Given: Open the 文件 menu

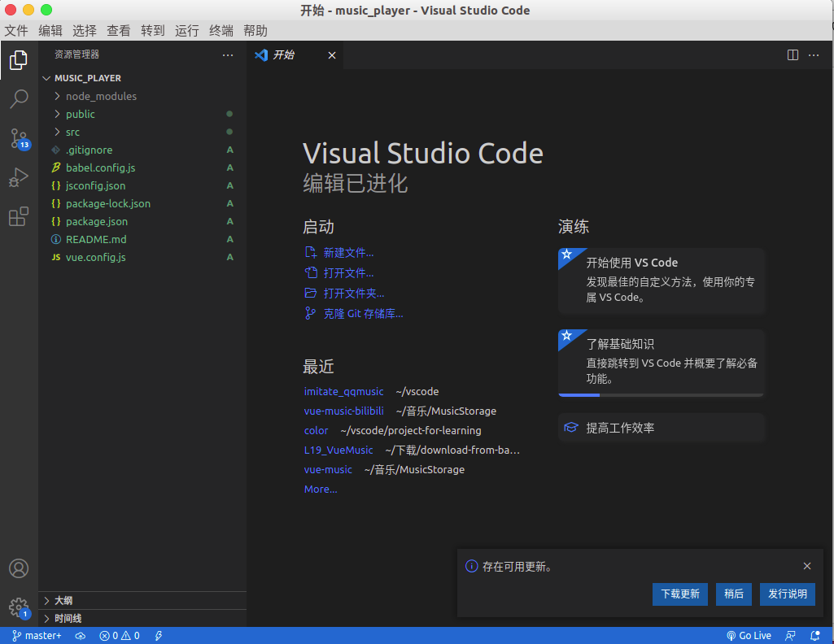Looking at the screenshot, I should (16, 31).
